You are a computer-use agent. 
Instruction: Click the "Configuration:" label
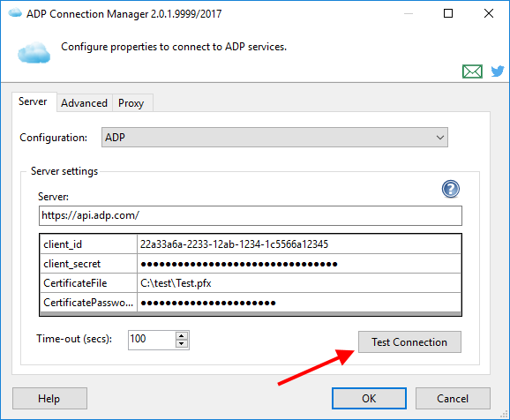[54, 138]
